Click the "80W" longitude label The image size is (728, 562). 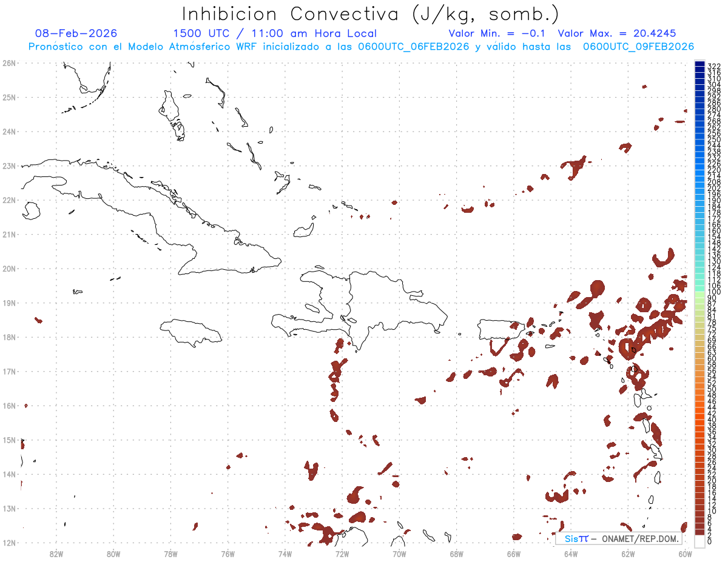pyautogui.click(x=113, y=554)
